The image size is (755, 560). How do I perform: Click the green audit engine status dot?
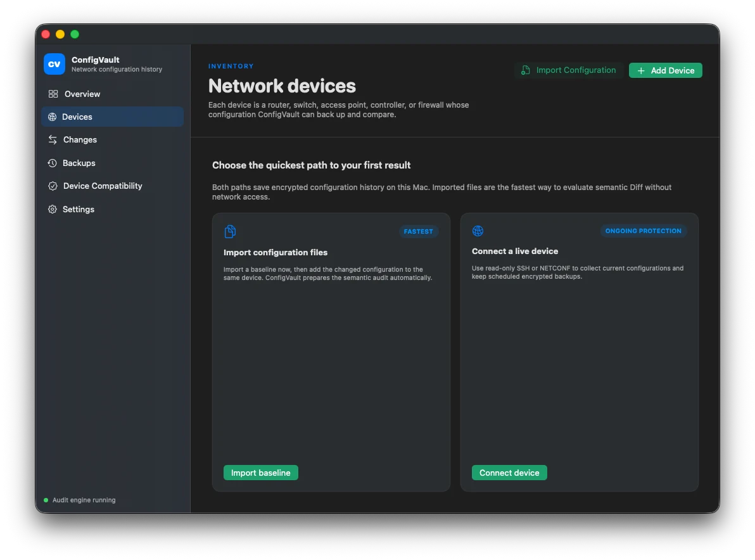click(46, 500)
